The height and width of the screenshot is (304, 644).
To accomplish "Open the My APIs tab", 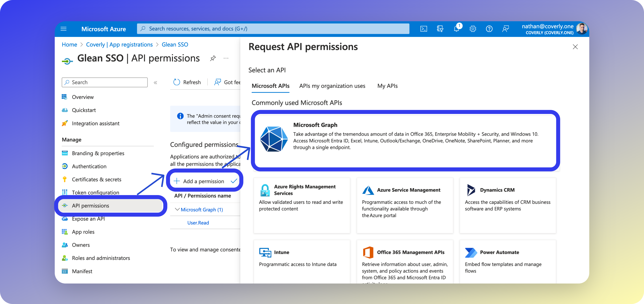I will (x=387, y=86).
